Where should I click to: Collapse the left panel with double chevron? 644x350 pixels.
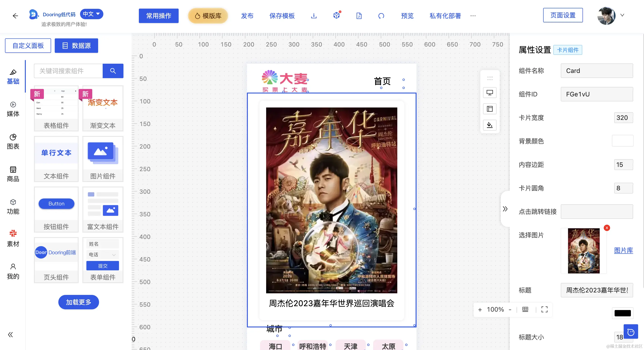point(10,334)
